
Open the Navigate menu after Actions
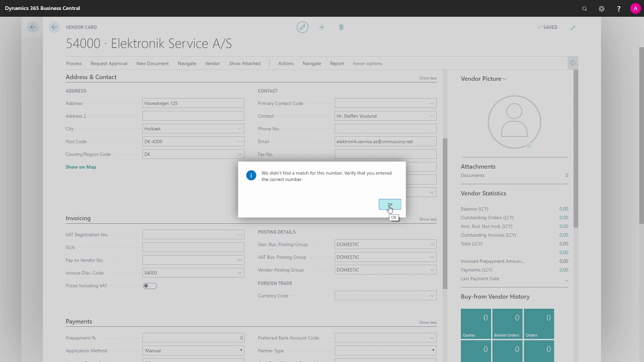(311, 63)
